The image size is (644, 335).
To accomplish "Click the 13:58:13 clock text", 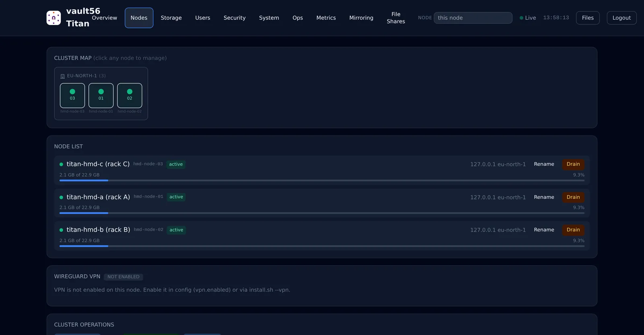I will [x=556, y=18].
